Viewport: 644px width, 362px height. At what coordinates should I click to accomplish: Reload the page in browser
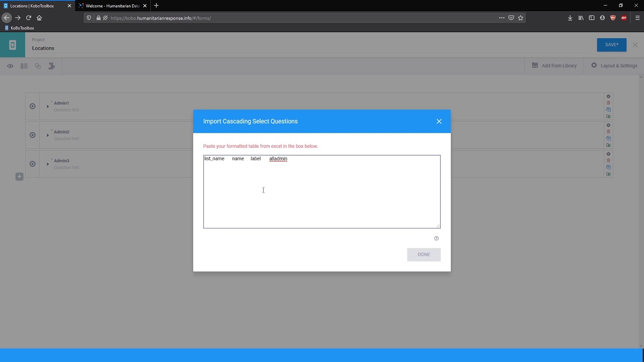point(29,18)
